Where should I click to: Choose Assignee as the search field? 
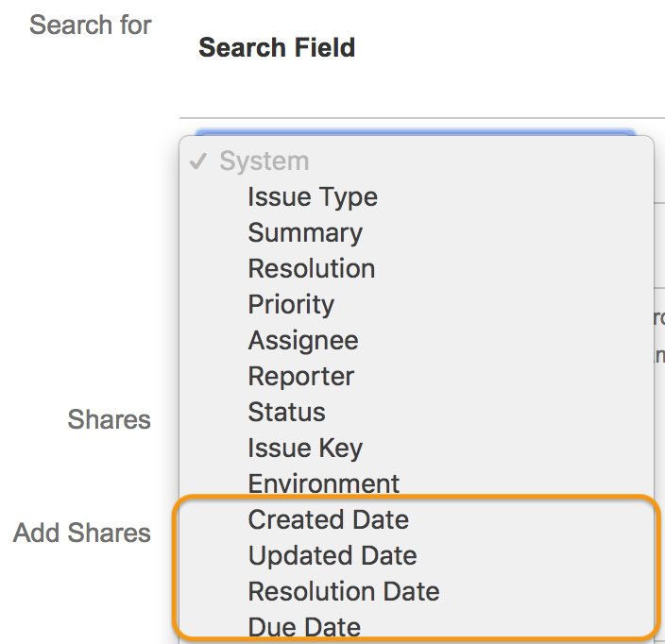[303, 341]
